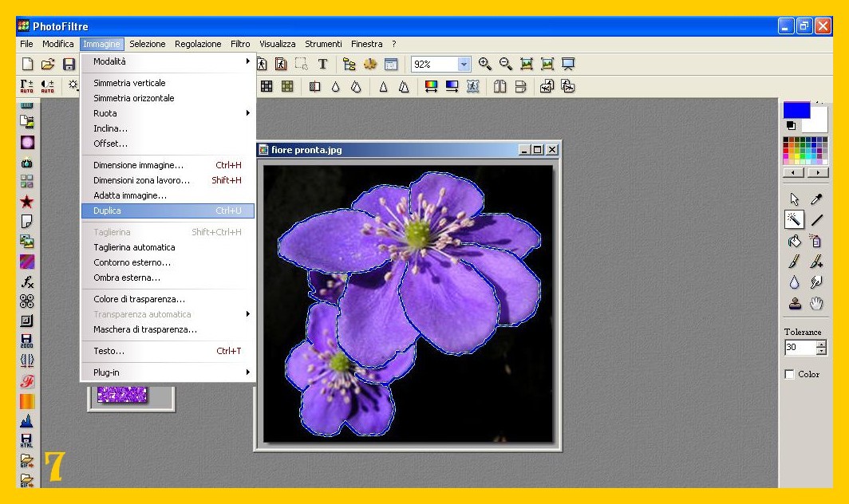The height and width of the screenshot is (504, 849).
Task: Click the Zoom In magnifier icon
Action: click(x=485, y=65)
